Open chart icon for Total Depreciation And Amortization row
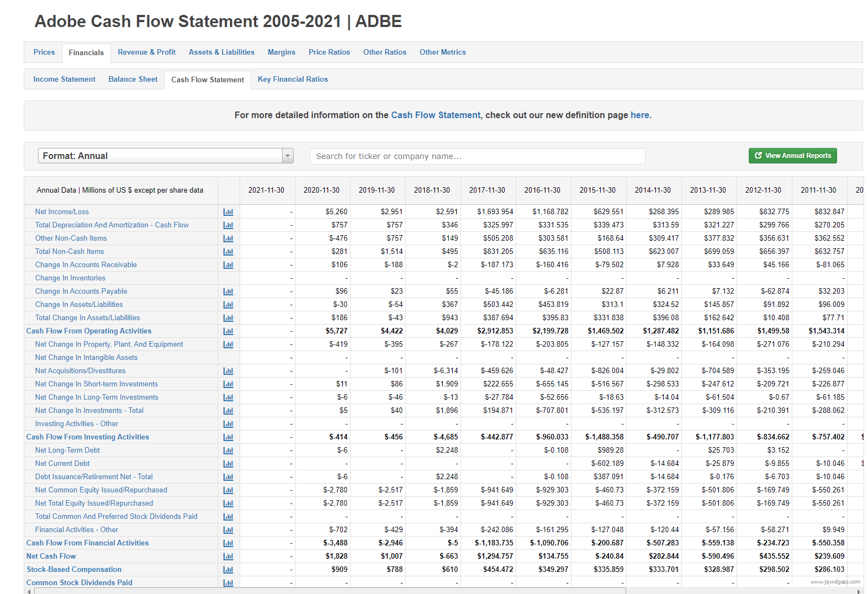The image size is (868, 594). click(x=228, y=225)
